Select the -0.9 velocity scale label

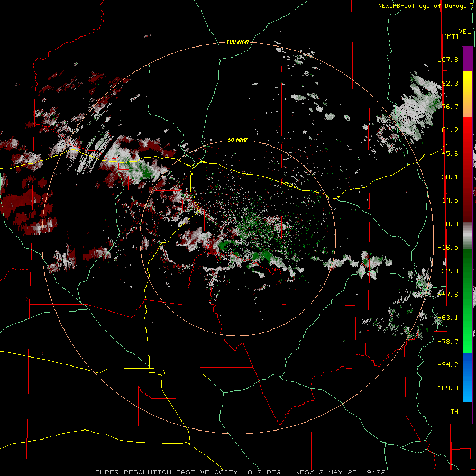tap(450, 224)
